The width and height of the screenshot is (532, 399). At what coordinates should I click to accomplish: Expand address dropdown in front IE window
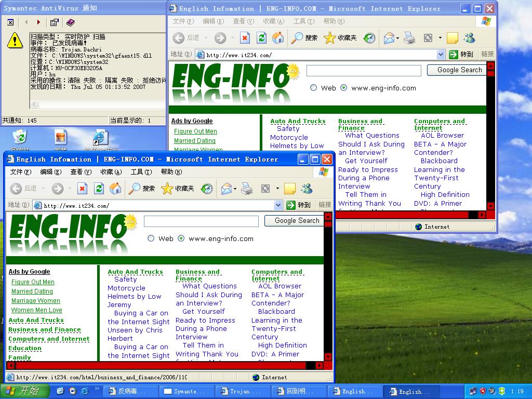278,205
